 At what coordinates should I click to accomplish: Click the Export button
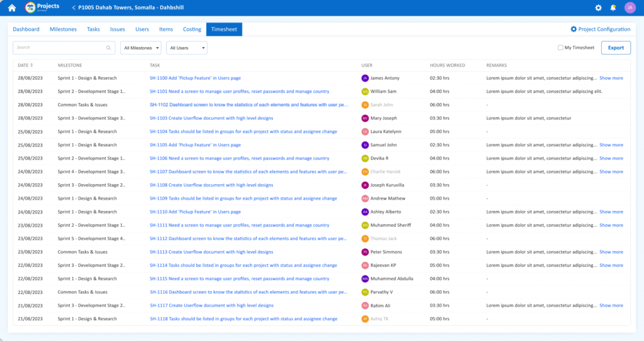(616, 48)
